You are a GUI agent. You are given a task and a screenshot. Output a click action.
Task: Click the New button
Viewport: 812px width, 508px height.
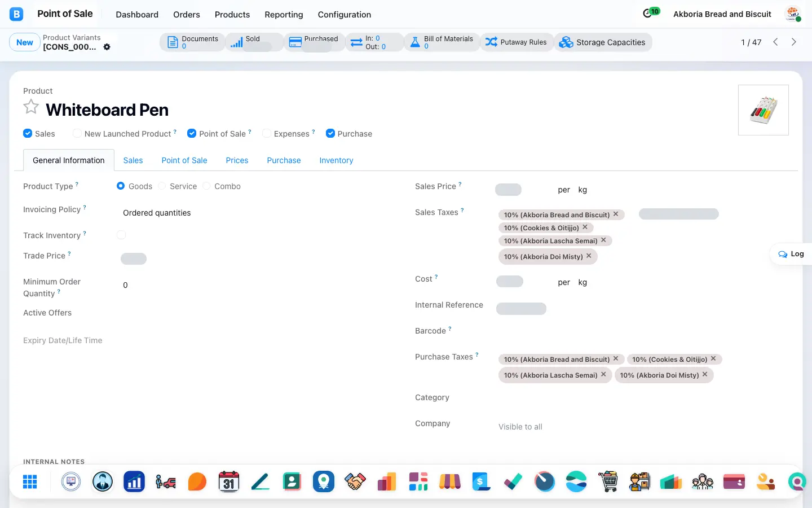click(x=25, y=42)
